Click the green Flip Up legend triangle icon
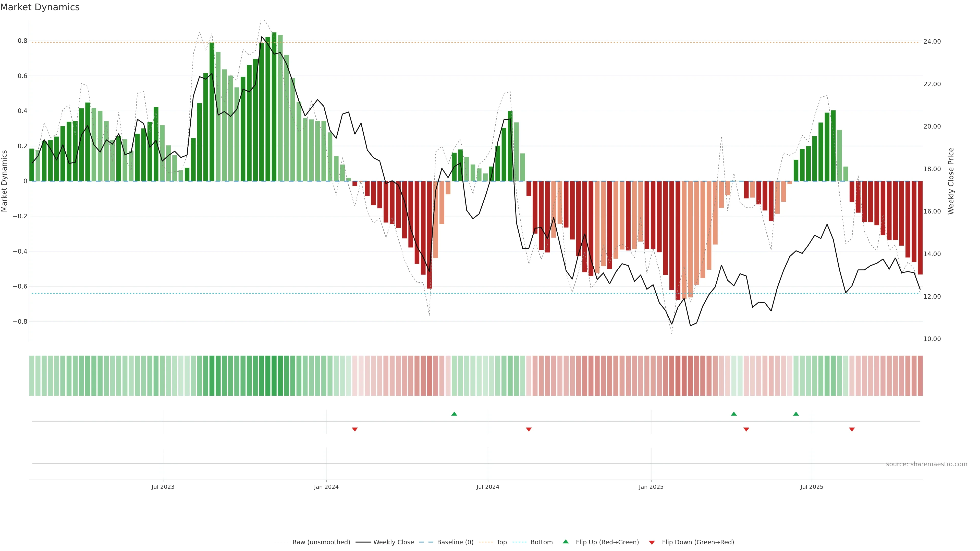 [x=566, y=542]
